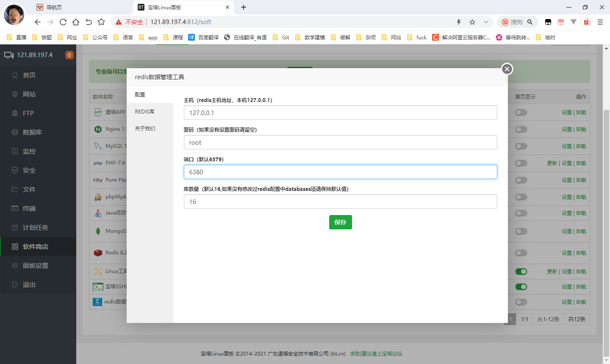The width and height of the screenshot is (610, 364).
Task: Open the 百度翻译 bookmark
Action: [204, 37]
